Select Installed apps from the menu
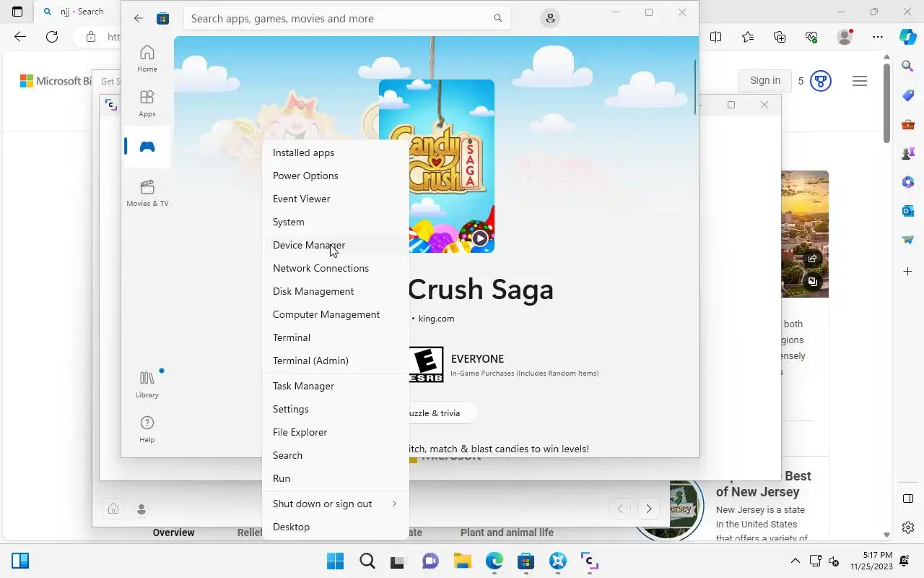This screenshot has width=924, height=578. [336, 152]
